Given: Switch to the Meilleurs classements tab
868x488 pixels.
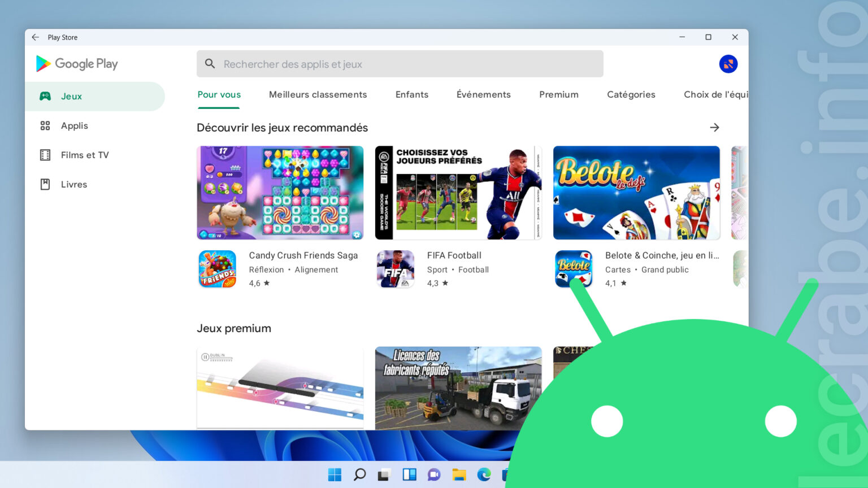Looking at the screenshot, I should (x=318, y=94).
